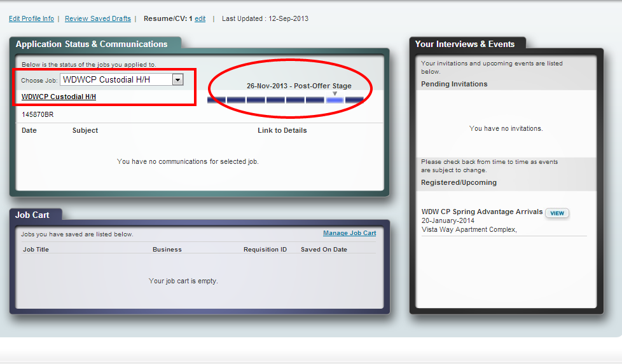Open the Choose Job dropdown arrow
622x364 pixels.
tap(177, 79)
